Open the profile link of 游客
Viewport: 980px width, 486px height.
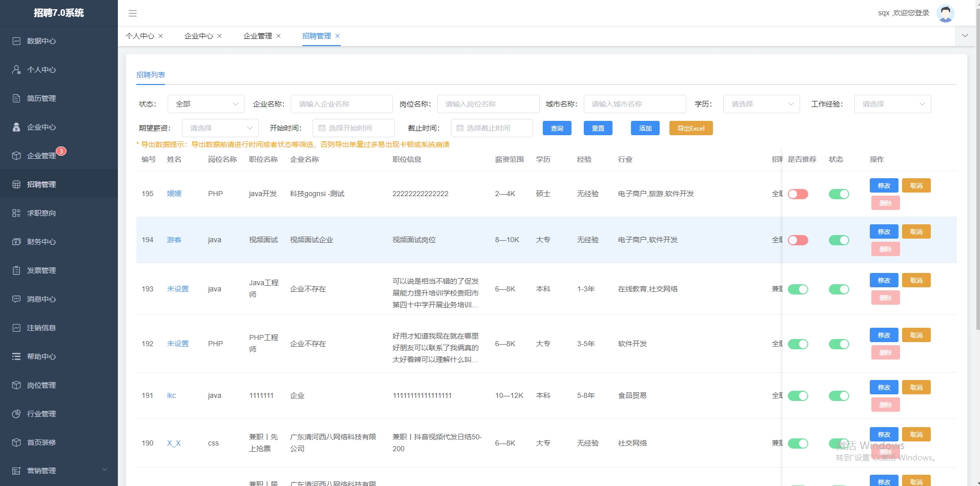click(174, 240)
